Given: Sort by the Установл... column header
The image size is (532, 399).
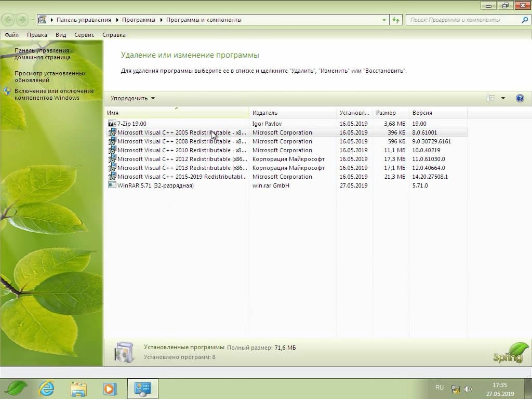Looking at the screenshot, I should pyautogui.click(x=354, y=113).
